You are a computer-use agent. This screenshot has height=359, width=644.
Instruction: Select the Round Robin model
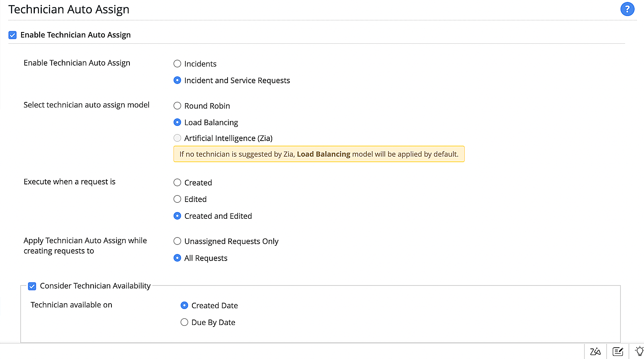coord(178,106)
